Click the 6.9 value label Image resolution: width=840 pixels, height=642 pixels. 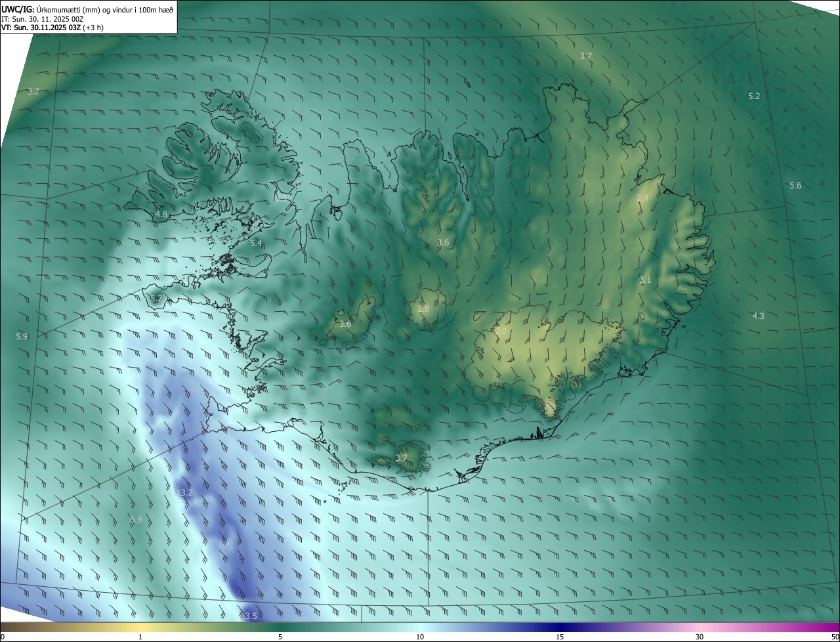click(x=136, y=519)
